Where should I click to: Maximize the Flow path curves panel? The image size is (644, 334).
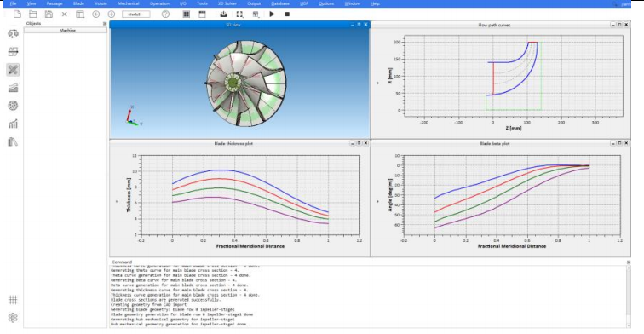click(x=620, y=25)
